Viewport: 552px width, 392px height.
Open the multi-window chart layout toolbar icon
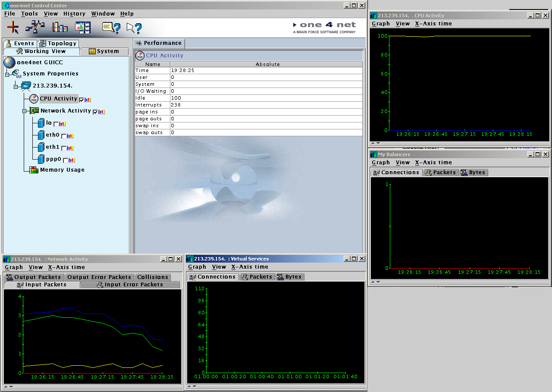point(82,28)
